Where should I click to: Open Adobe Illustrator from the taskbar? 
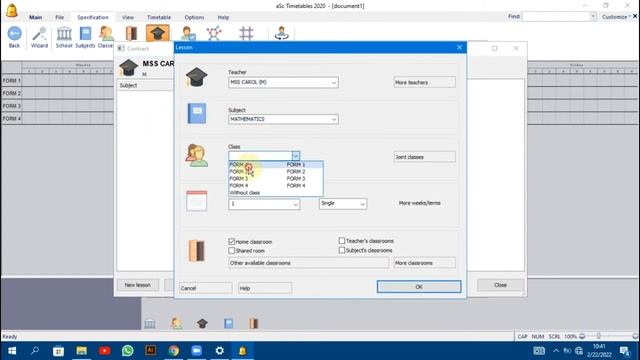[x=151, y=351]
